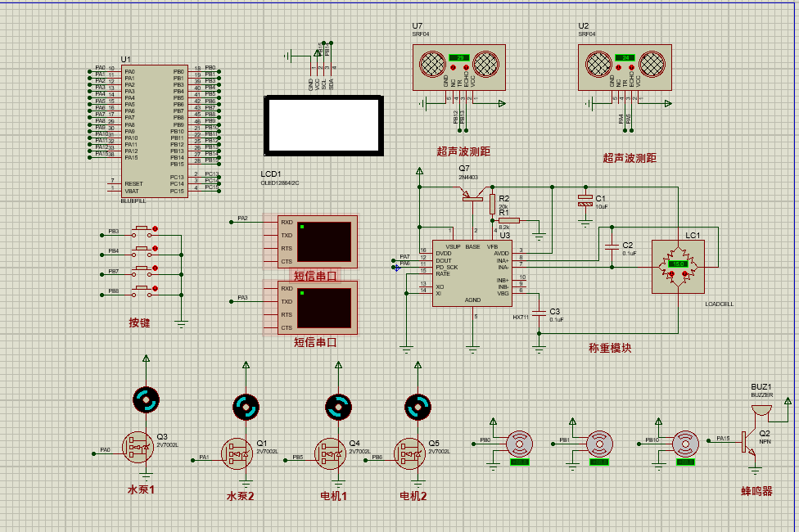
Task: Toggle the red latch on PB3 push button
Action: point(156,229)
